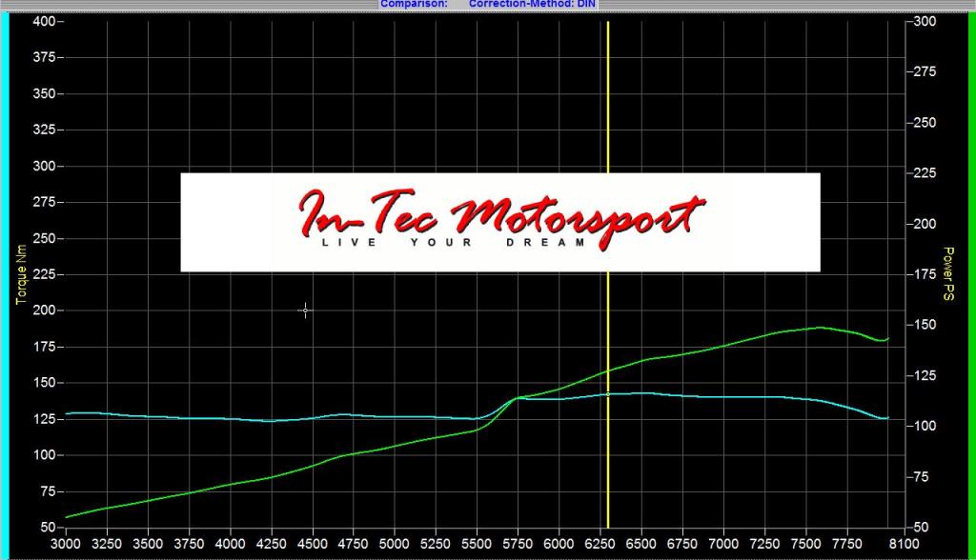Select the 275 value on the power axis
This screenshot has height=560, width=976.
tap(925, 72)
